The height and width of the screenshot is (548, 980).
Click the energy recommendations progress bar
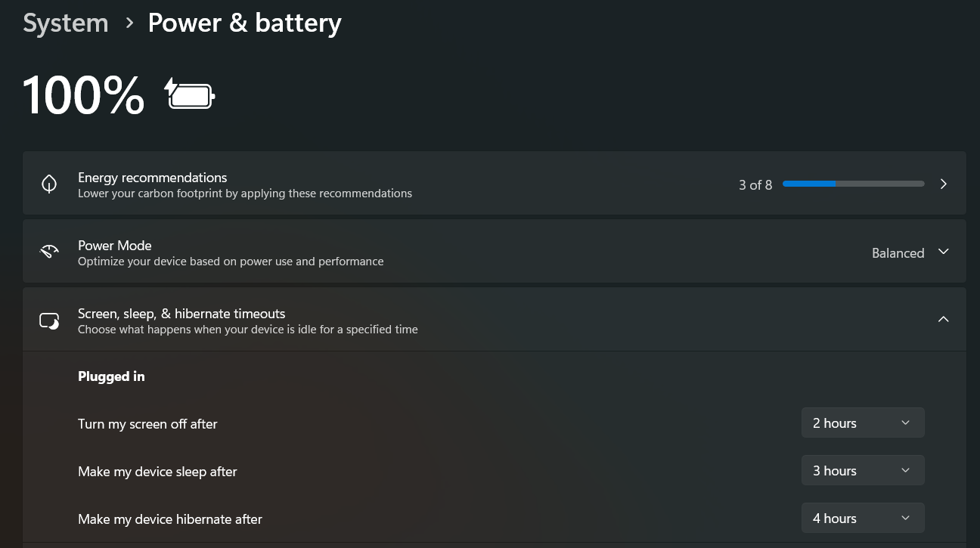coord(853,184)
